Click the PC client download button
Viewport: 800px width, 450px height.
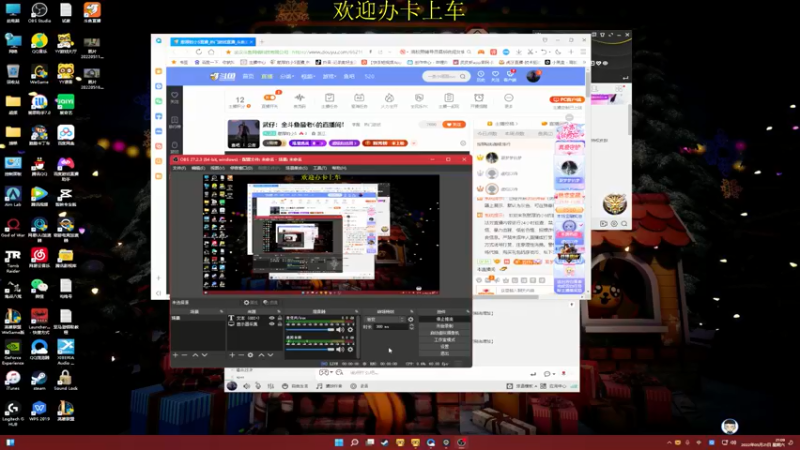click(x=567, y=99)
